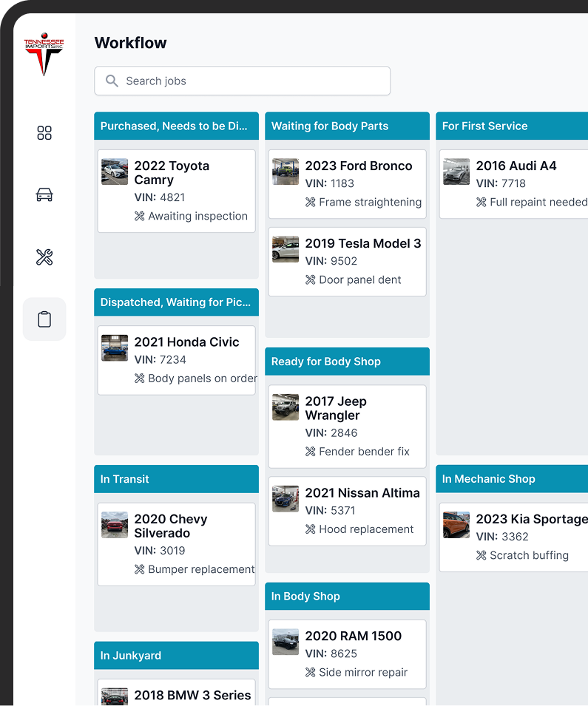Viewport: 588px width, 706px height.
Task: Open the 2023 Kia Sportage photo thumbnail
Action: coord(456,525)
